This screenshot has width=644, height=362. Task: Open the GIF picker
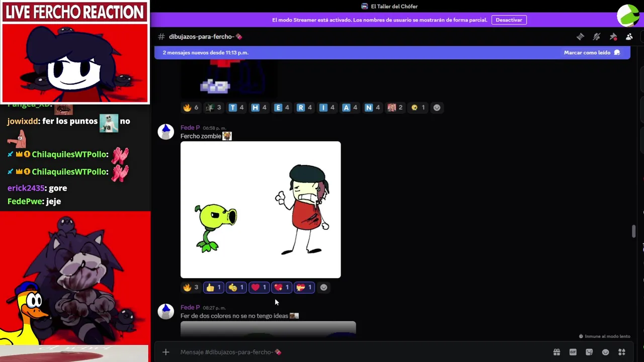[x=573, y=352]
